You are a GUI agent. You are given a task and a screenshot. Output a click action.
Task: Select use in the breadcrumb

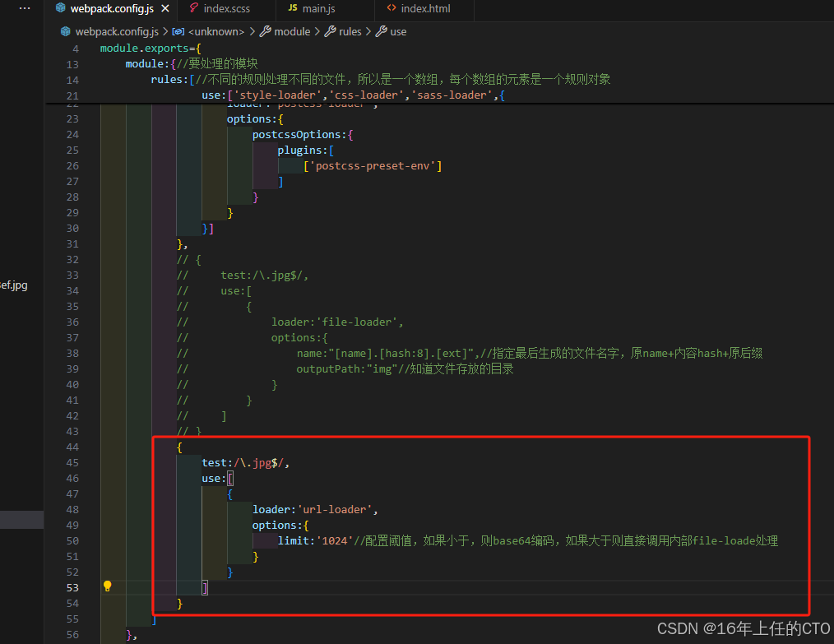click(x=398, y=31)
